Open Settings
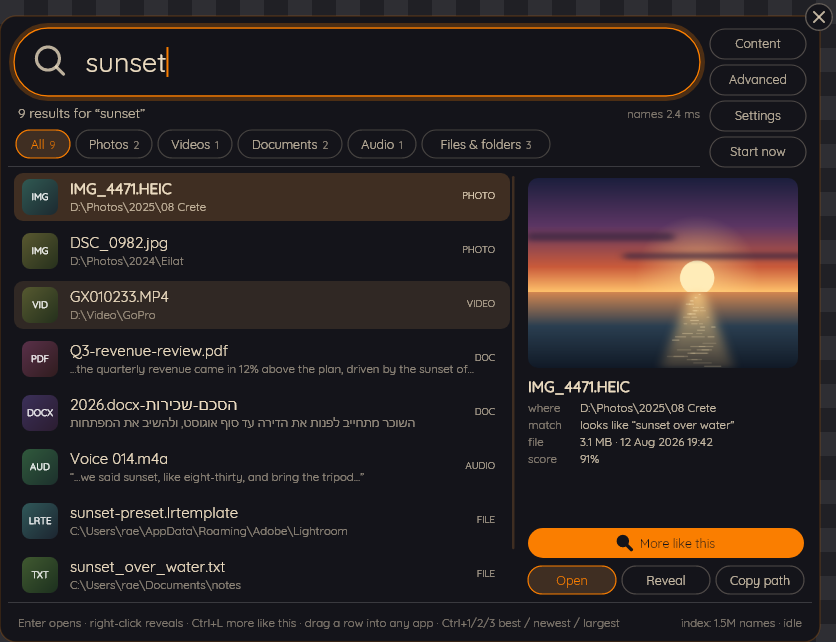 tap(758, 116)
